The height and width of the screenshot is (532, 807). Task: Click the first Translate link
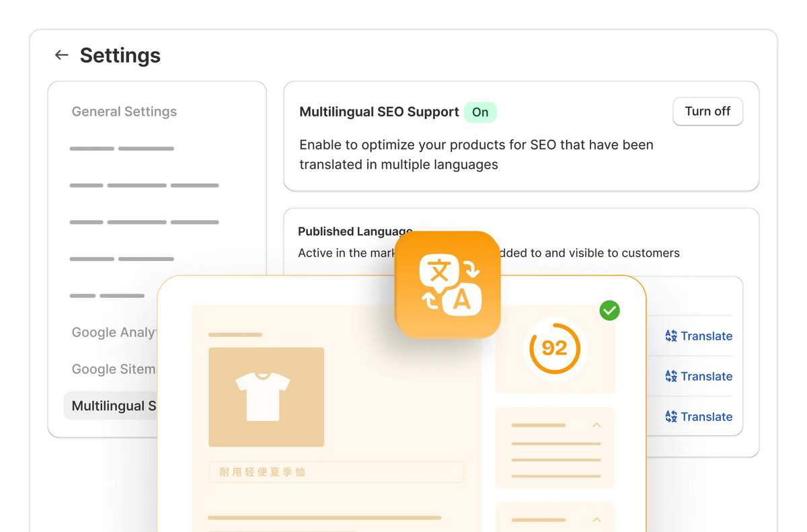[x=699, y=336]
